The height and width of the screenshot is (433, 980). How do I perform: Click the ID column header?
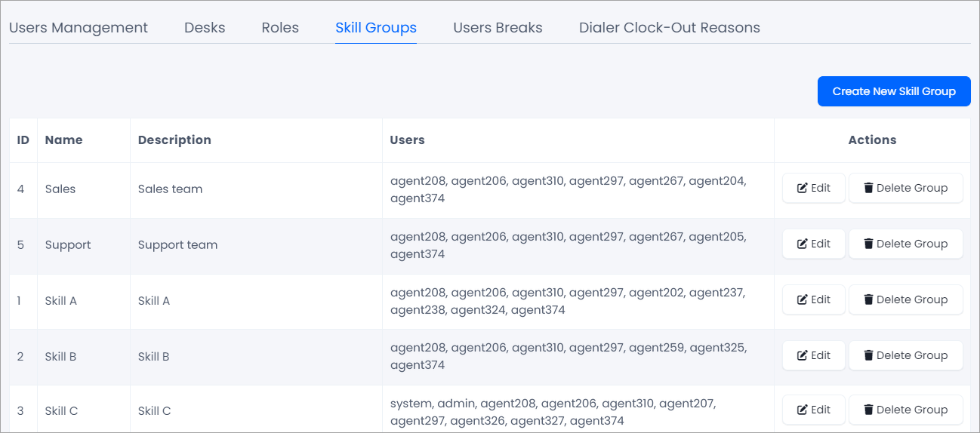click(23, 140)
